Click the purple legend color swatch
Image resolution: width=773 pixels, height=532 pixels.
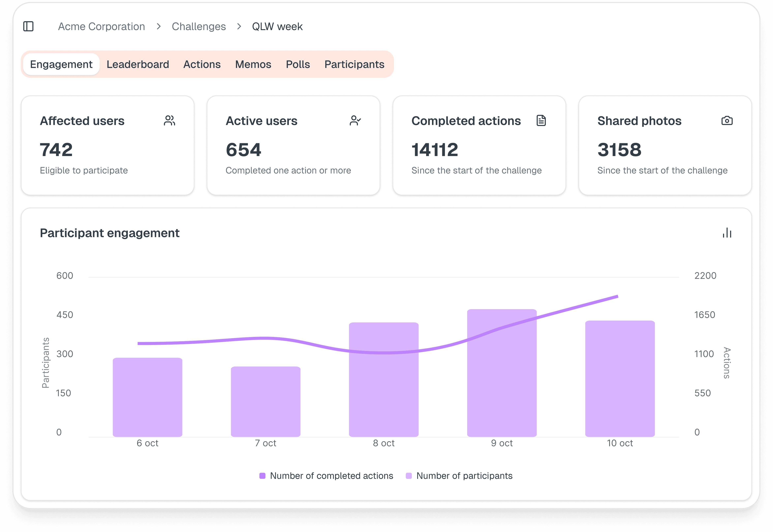(262, 476)
